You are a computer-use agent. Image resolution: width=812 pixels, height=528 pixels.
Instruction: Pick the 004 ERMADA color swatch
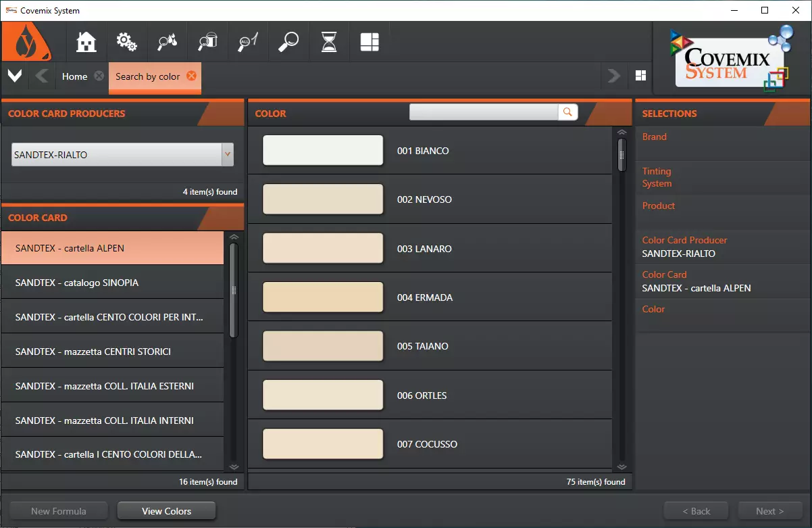click(323, 297)
